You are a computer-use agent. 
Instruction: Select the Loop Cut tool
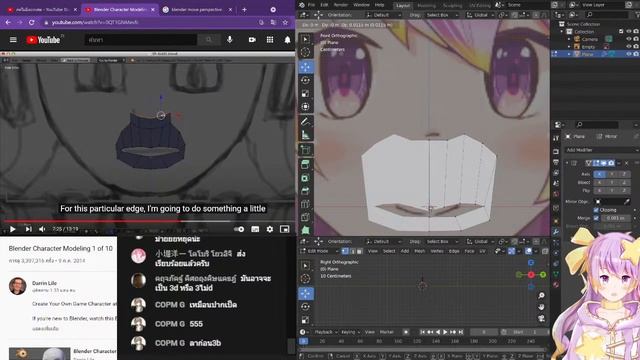coord(305,204)
